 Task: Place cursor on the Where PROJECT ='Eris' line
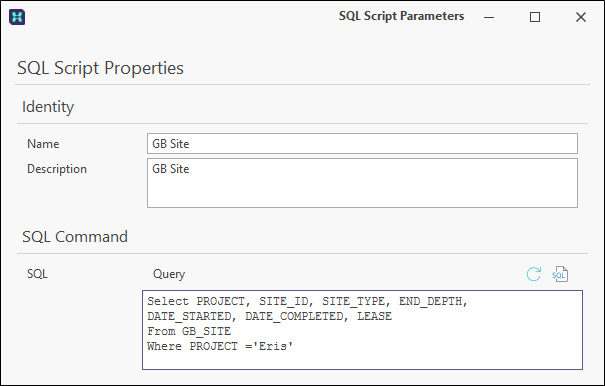(220, 346)
